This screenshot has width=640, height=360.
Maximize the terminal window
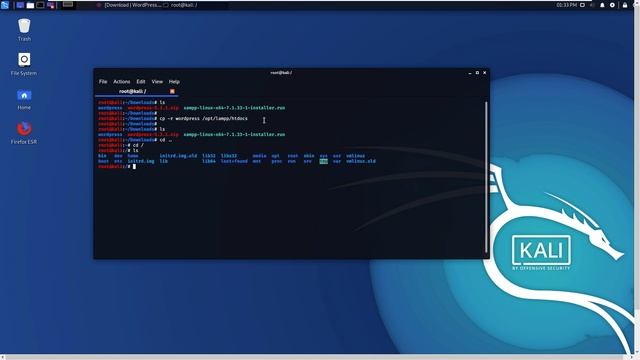click(x=477, y=73)
